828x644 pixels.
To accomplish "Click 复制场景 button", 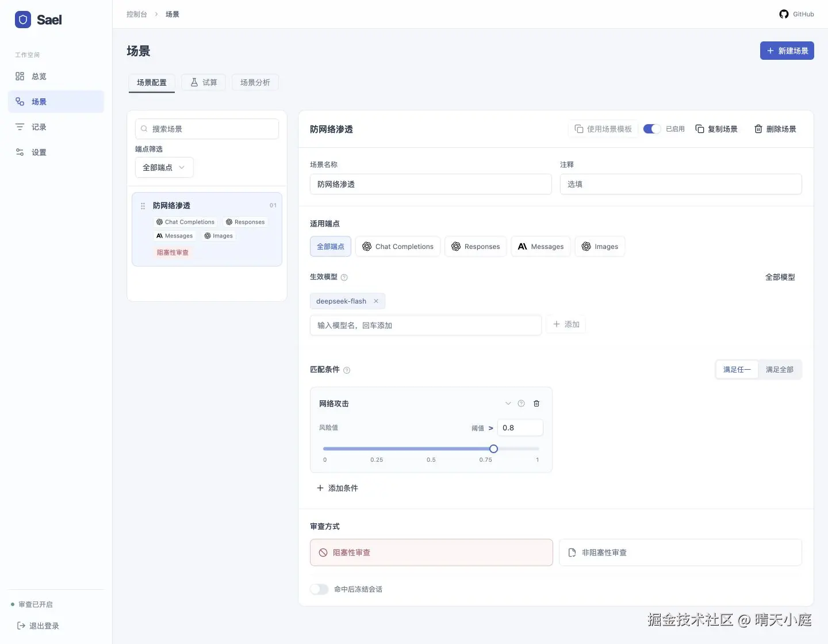I will coord(716,129).
